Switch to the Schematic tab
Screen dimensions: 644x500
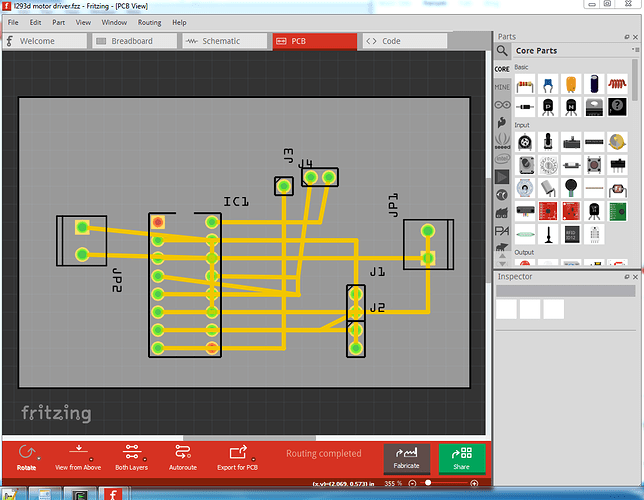pos(225,41)
